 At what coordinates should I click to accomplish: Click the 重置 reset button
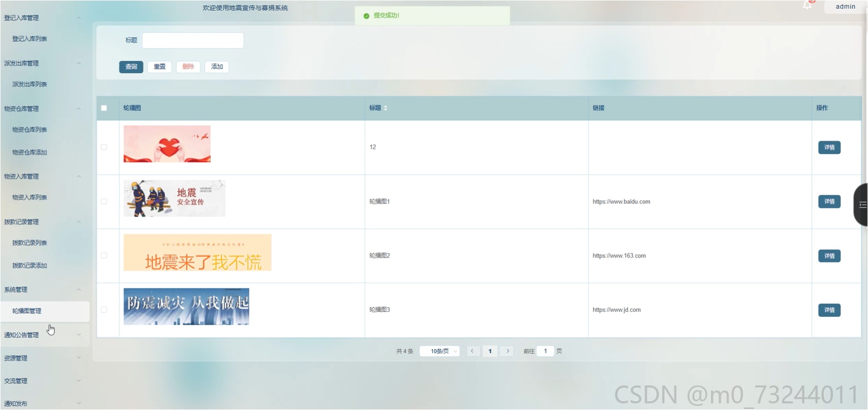coord(159,67)
